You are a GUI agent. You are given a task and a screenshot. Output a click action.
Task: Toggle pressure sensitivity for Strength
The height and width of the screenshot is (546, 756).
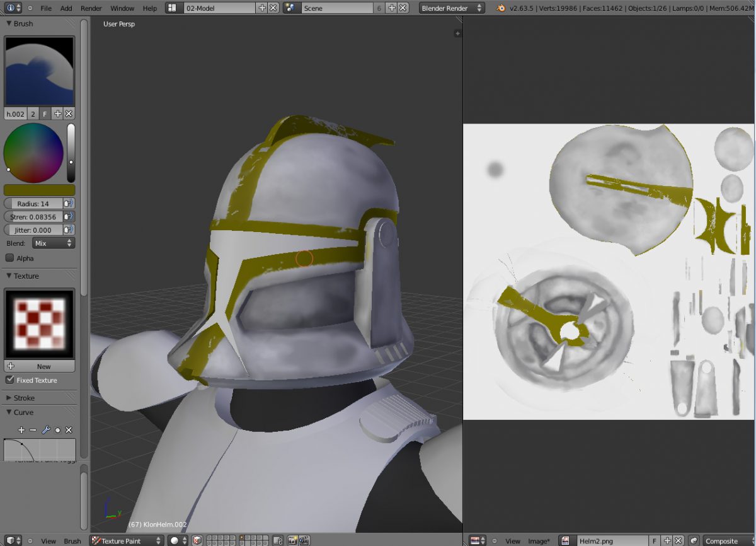[x=69, y=217]
